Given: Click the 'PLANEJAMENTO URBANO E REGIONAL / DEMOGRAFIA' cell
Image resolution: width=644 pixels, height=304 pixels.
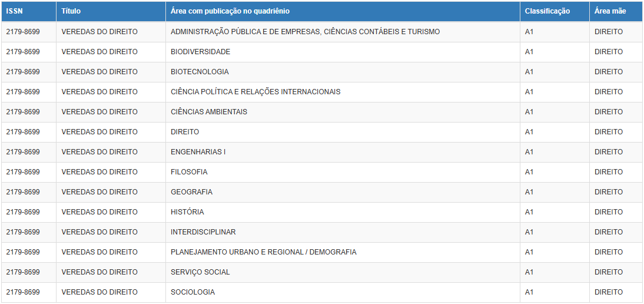Looking at the screenshot, I should click(263, 252).
